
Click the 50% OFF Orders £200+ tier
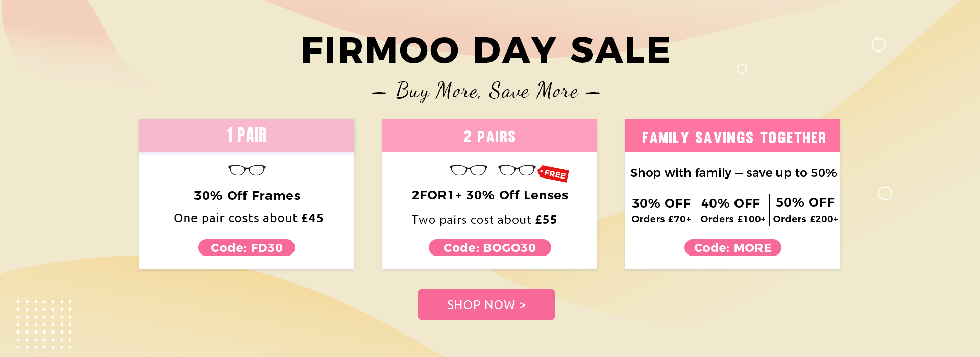tap(805, 210)
